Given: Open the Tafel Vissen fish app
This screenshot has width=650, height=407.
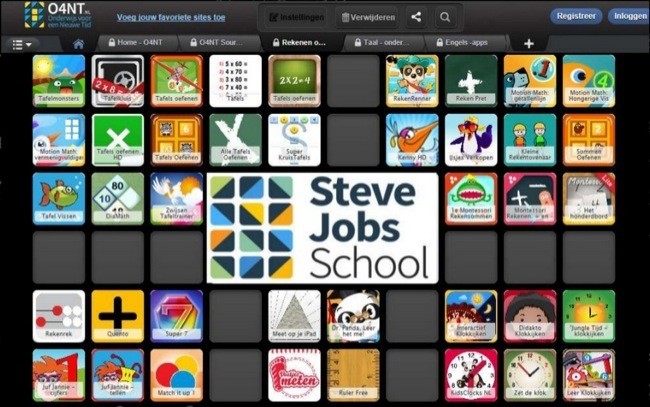Looking at the screenshot, I should [x=58, y=197].
